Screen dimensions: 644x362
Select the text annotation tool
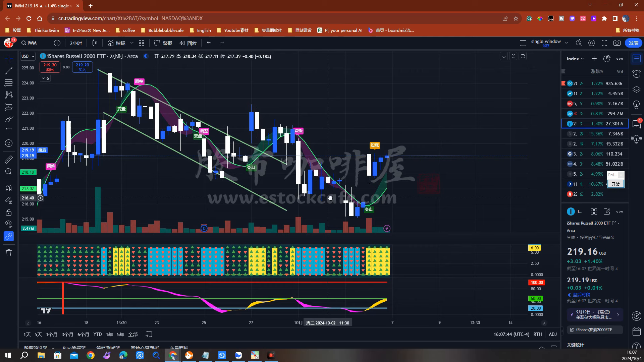(9, 131)
